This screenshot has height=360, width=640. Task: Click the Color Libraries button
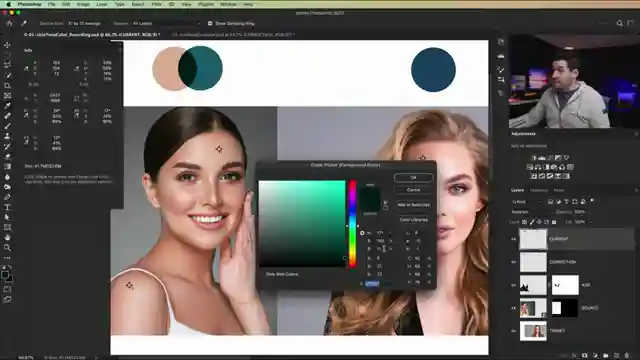pos(413,220)
